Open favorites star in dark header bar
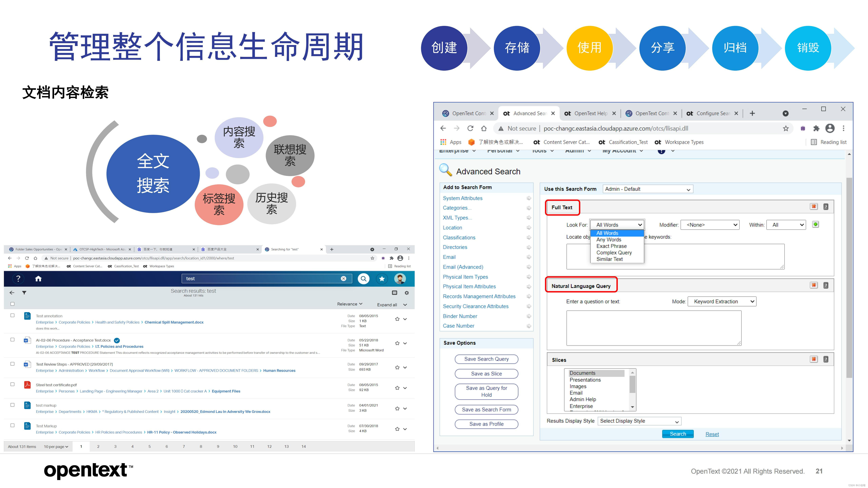The width and height of the screenshot is (868, 488). [381, 279]
